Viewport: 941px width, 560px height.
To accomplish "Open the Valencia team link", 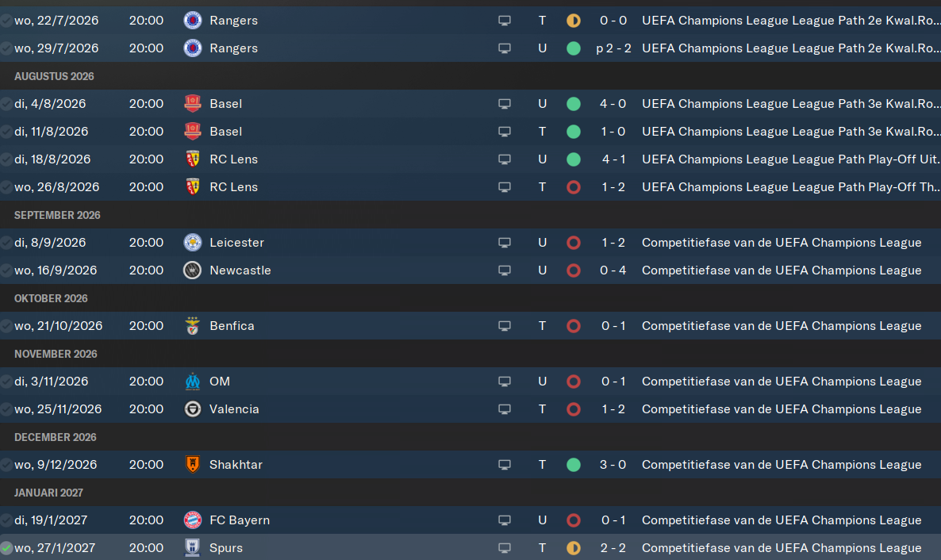I will click(234, 409).
